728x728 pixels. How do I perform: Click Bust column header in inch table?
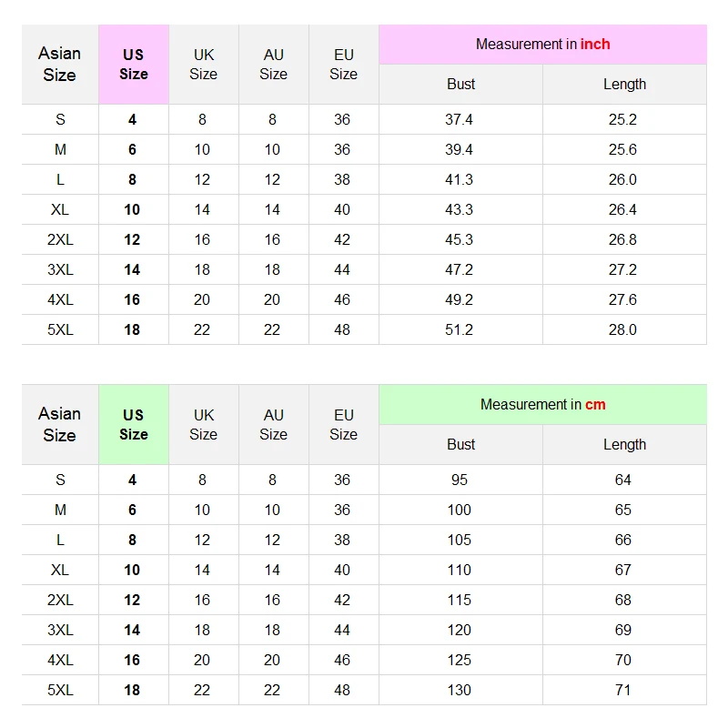pos(460,84)
